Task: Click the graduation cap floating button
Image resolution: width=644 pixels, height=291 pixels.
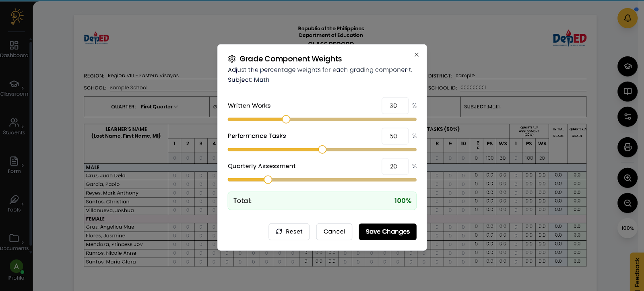Action: (x=627, y=66)
